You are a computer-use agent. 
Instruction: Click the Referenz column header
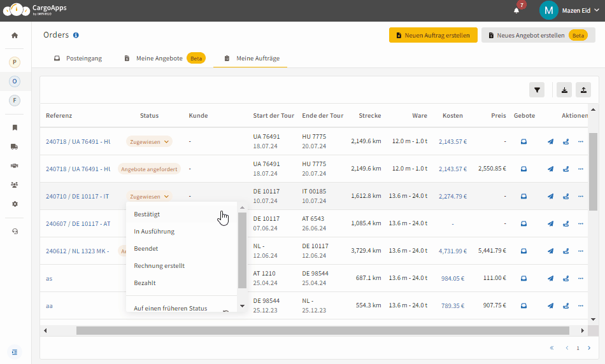coord(59,116)
